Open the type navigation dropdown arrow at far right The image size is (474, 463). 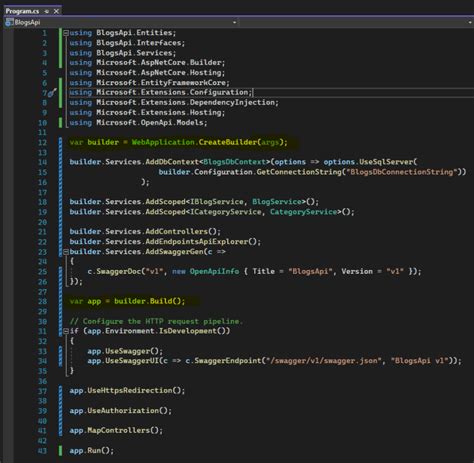[x=470, y=22]
